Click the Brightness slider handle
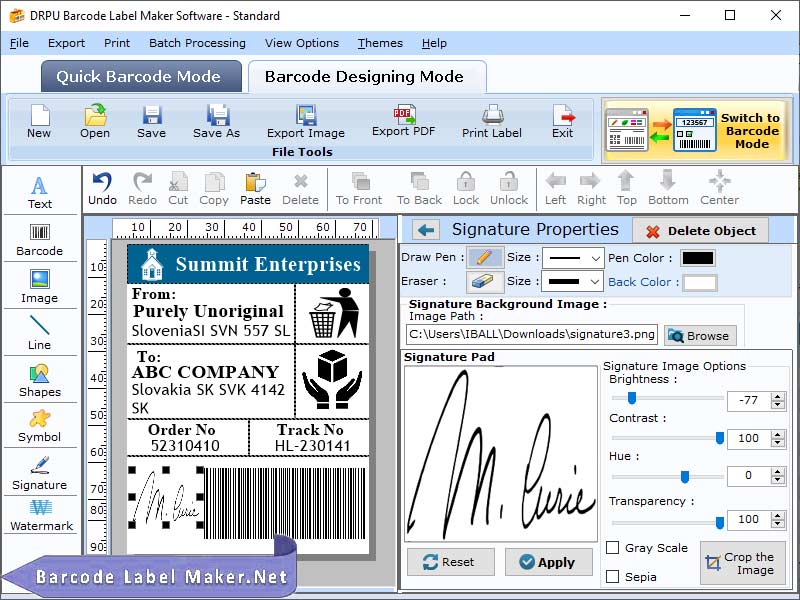The width and height of the screenshot is (800, 600). click(632, 397)
